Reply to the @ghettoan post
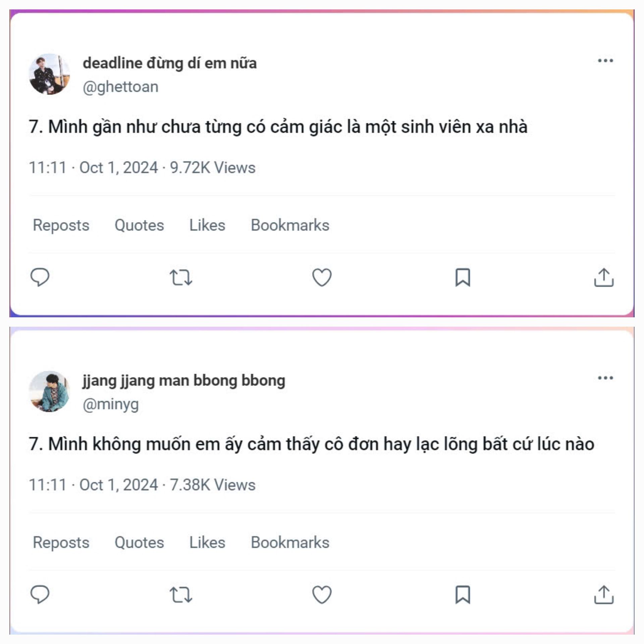Viewport: 644px width, 644px height. click(40, 277)
